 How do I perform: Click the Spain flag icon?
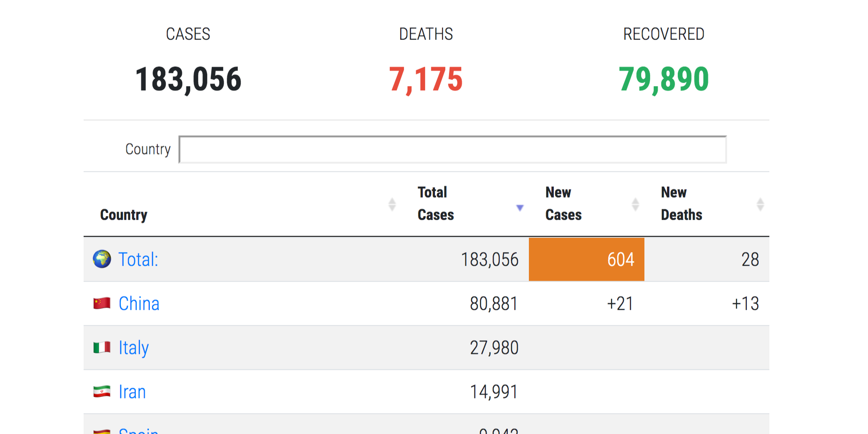[102, 430]
